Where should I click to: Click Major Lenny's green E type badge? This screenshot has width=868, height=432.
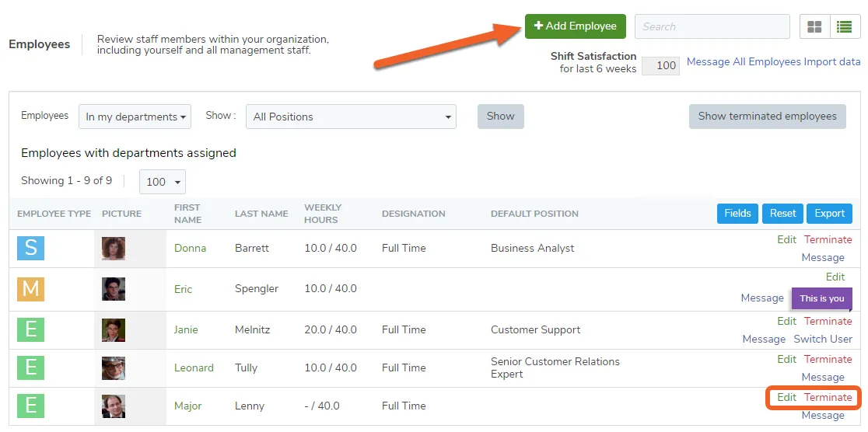(x=30, y=406)
